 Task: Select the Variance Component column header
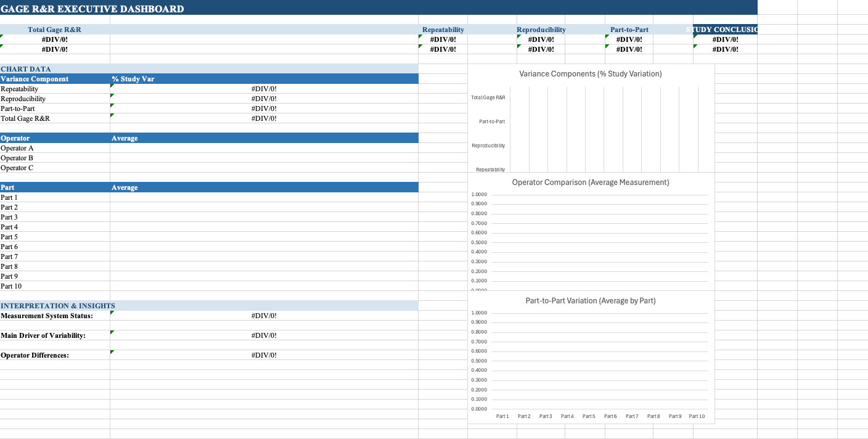coord(35,79)
